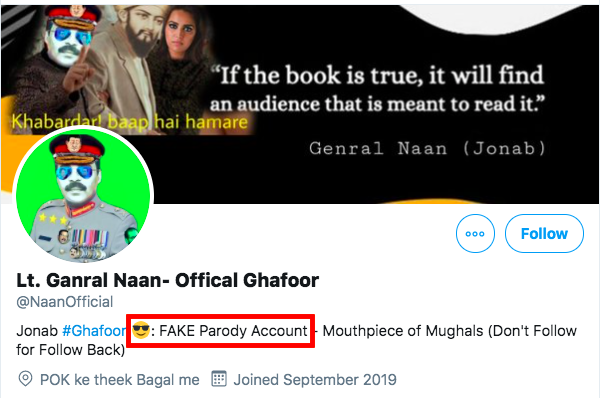Click 'Mouthpiece of Mughals' bio text

pyautogui.click(x=403, y=331)
